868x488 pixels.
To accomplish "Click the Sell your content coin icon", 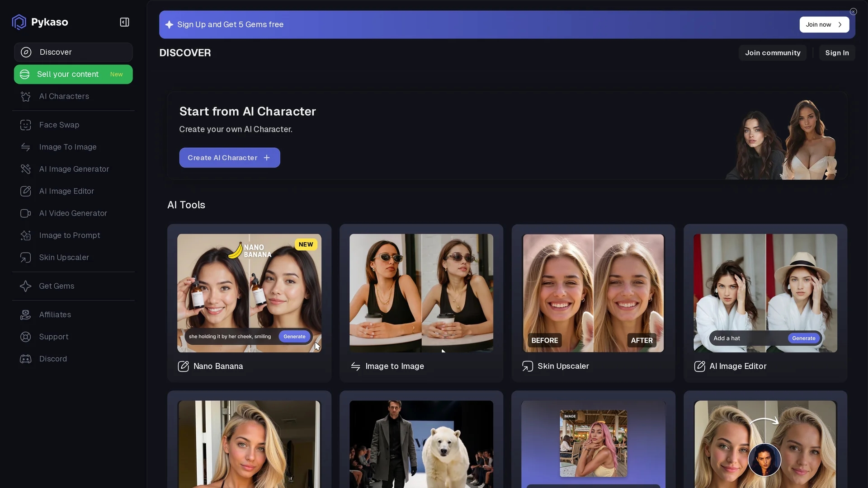I will click(x=25, y=74).
